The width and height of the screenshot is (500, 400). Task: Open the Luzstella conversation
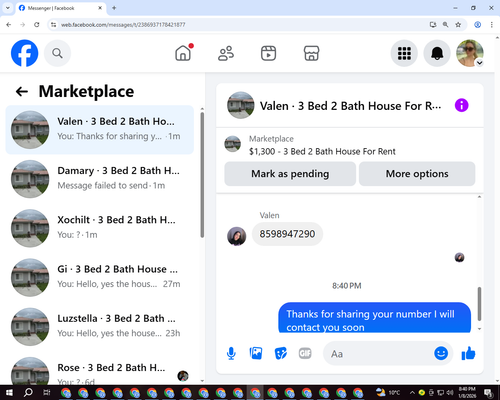tap(100, 327)
